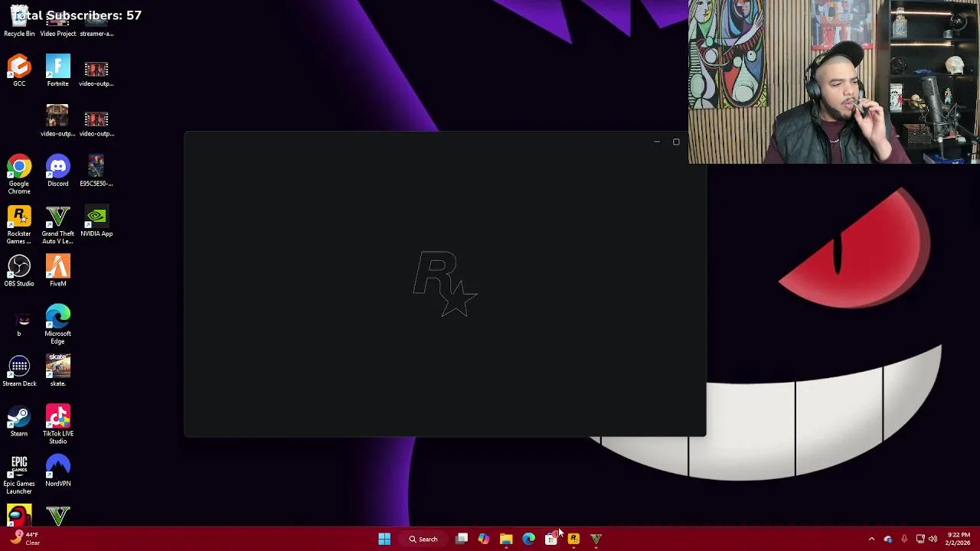
Task: Open the clock showing 9:22 PM
Action: [959, 539]
